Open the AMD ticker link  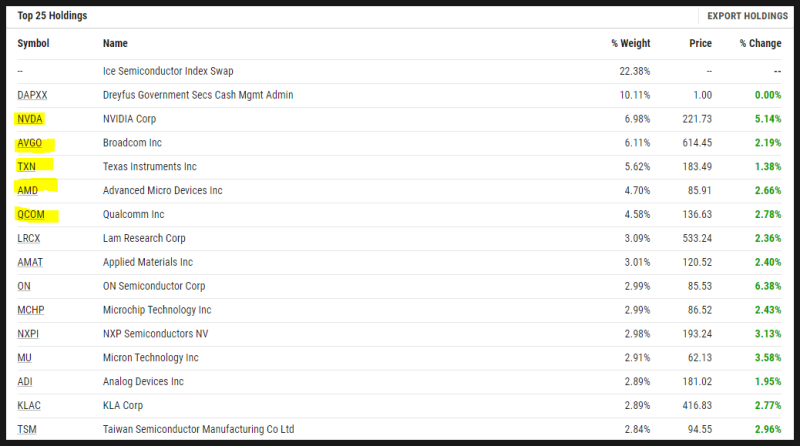tap(28, 190)
